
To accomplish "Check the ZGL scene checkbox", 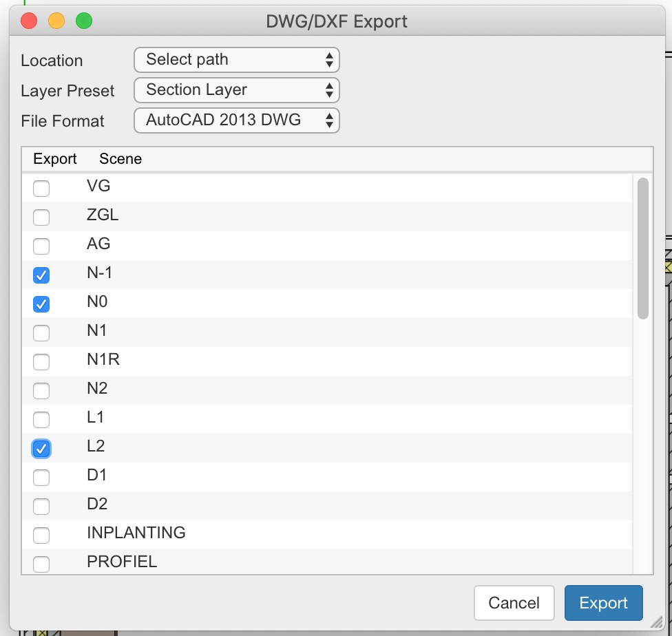I will point(41,218).
